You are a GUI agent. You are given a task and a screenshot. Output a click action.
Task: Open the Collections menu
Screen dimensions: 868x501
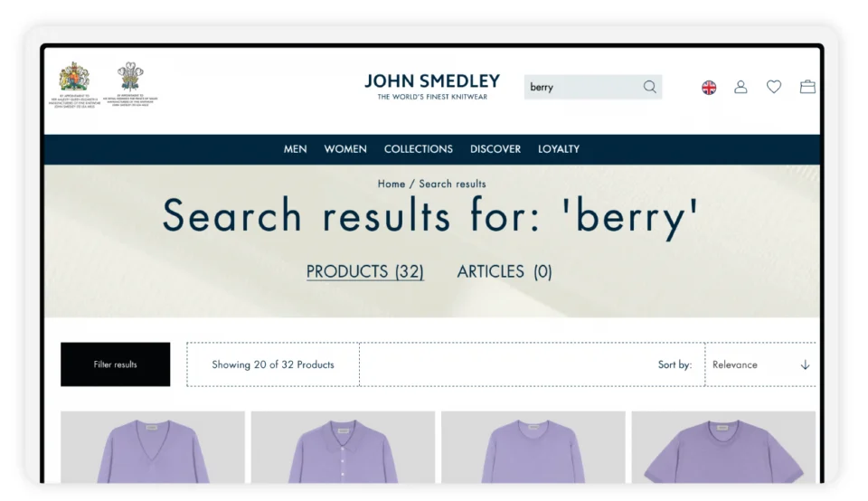coord(418,149)
